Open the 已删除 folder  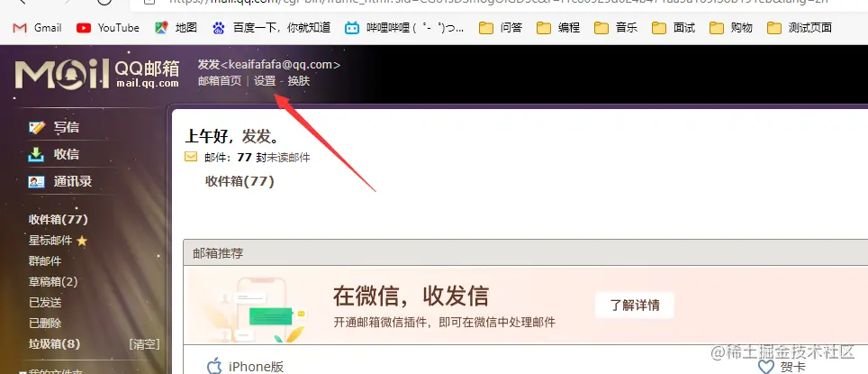tap(45, 323)
